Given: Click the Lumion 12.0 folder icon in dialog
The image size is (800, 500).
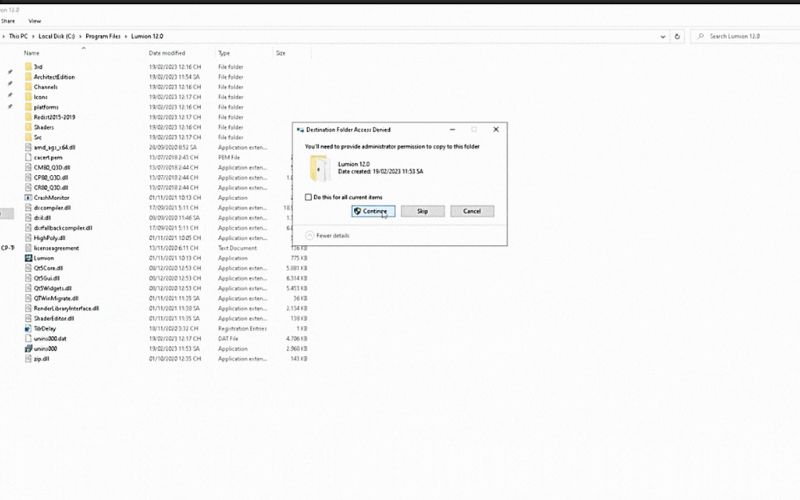Looking at the screenshot, I should [320, 168].
